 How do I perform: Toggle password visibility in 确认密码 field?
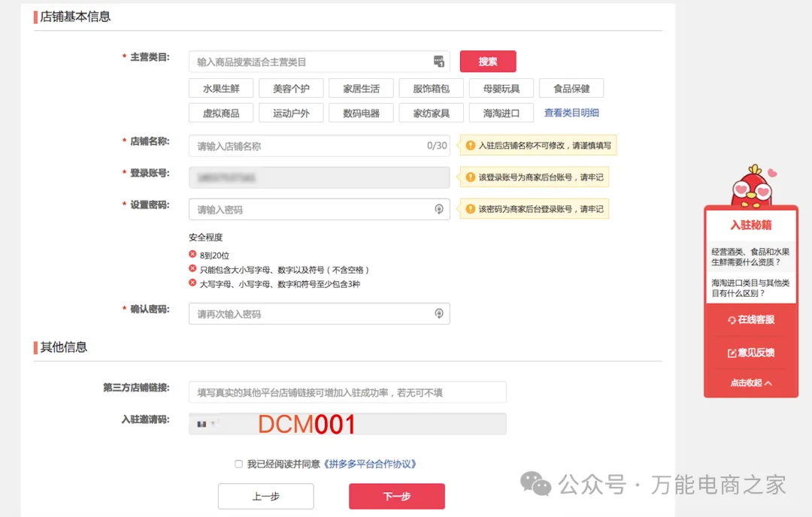pyautogui.click(x=439, y=313)
